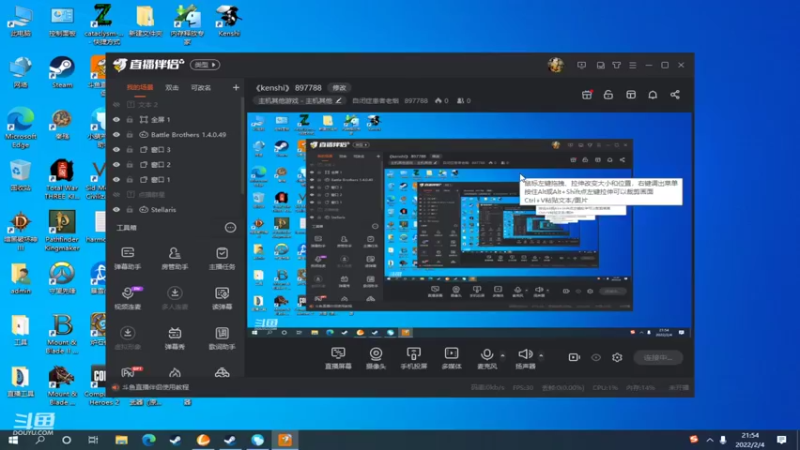
Task: Open the 主播任务 streamer tasks tool
Action: tap(222, 258)
